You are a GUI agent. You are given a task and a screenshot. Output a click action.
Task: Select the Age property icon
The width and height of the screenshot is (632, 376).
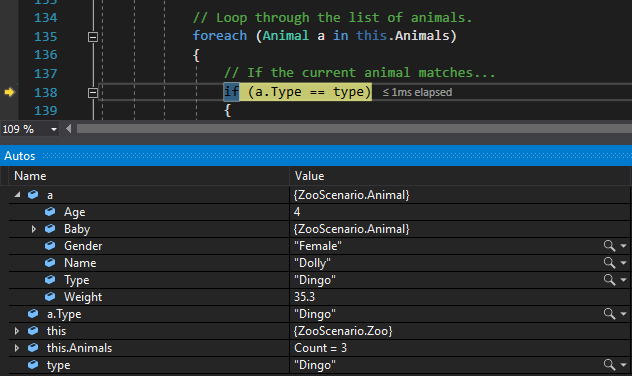[x=50, y=212]
